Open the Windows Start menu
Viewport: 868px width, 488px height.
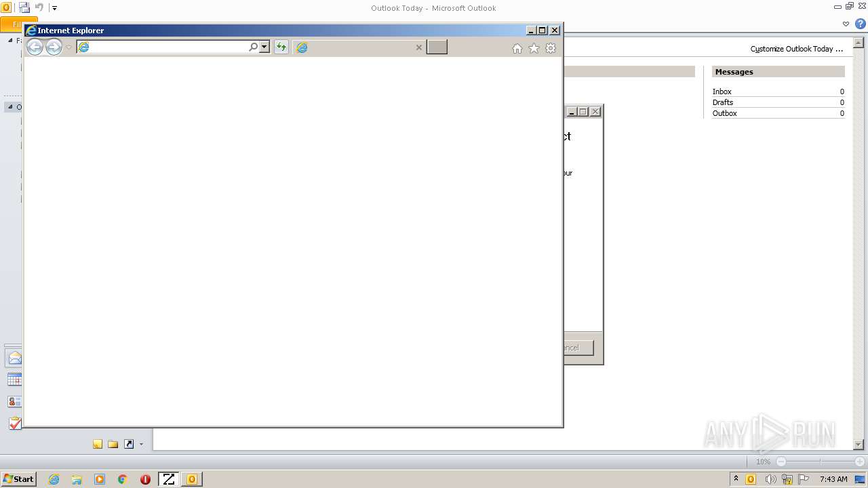pos(18,479)
